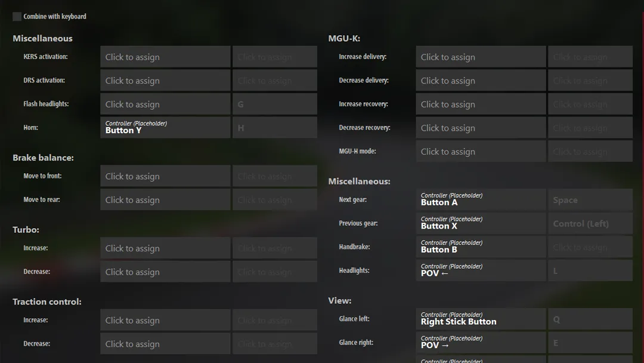644x363 pixels.
Task: Assign a controller binding for KERS activation
Action: pyautogui.click(x=165, y=56)
